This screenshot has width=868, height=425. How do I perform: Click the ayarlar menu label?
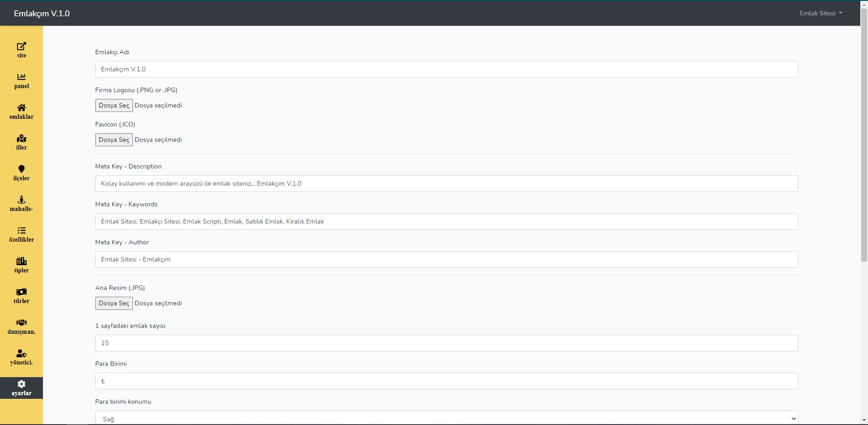point(21,393)
